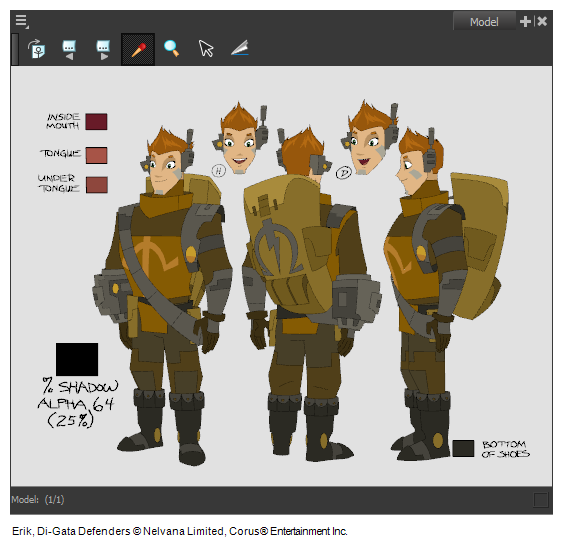
Task: Select the Zoom magnifier tool
Action: 171,48
